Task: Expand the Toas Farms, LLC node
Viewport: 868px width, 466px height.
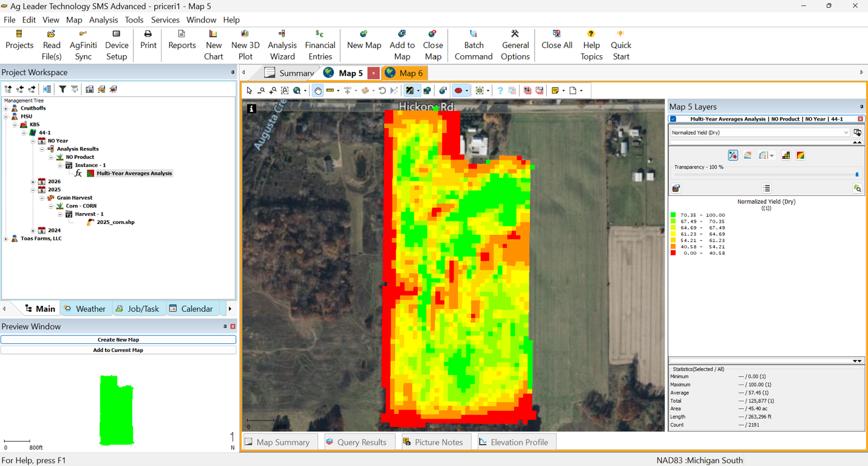Action: (6, 238)
